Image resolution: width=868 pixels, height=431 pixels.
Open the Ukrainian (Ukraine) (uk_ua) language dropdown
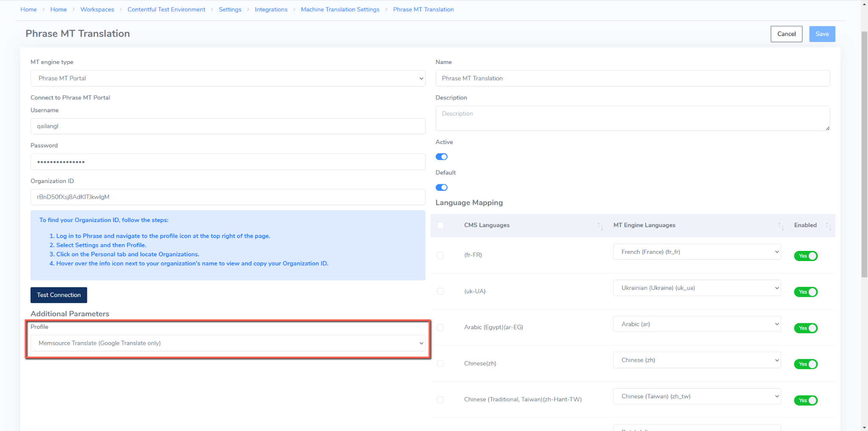pos(697,288)
